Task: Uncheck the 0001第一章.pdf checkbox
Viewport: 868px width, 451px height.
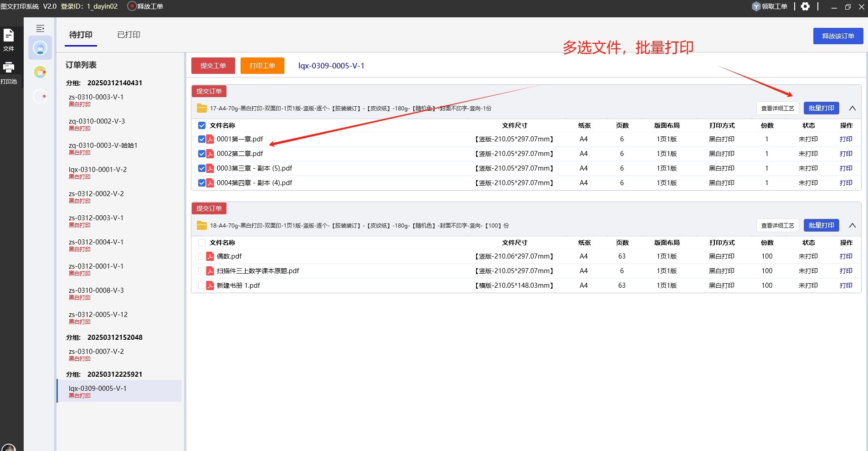Action: pos(202,139)
